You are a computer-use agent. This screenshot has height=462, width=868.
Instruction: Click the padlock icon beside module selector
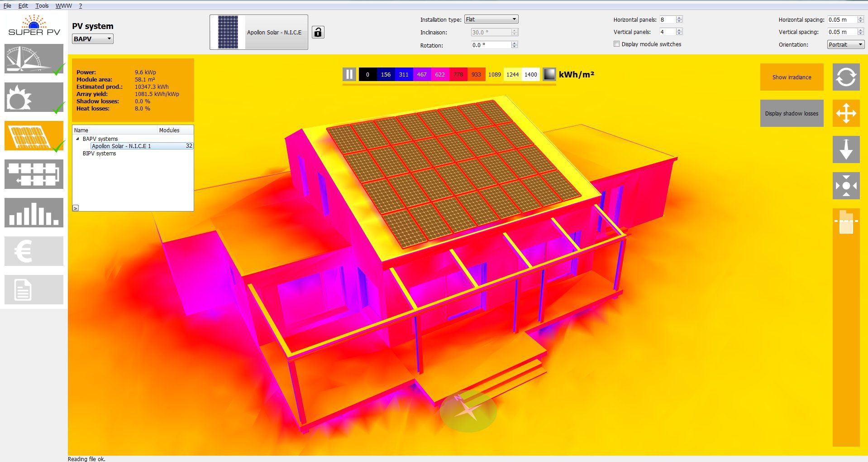coord(318,32)
